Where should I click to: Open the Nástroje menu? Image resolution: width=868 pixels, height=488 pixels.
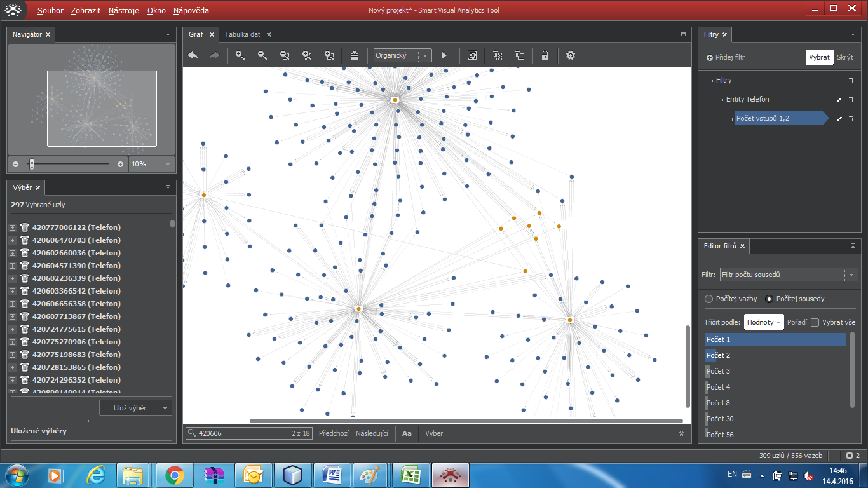coord(123,11)
